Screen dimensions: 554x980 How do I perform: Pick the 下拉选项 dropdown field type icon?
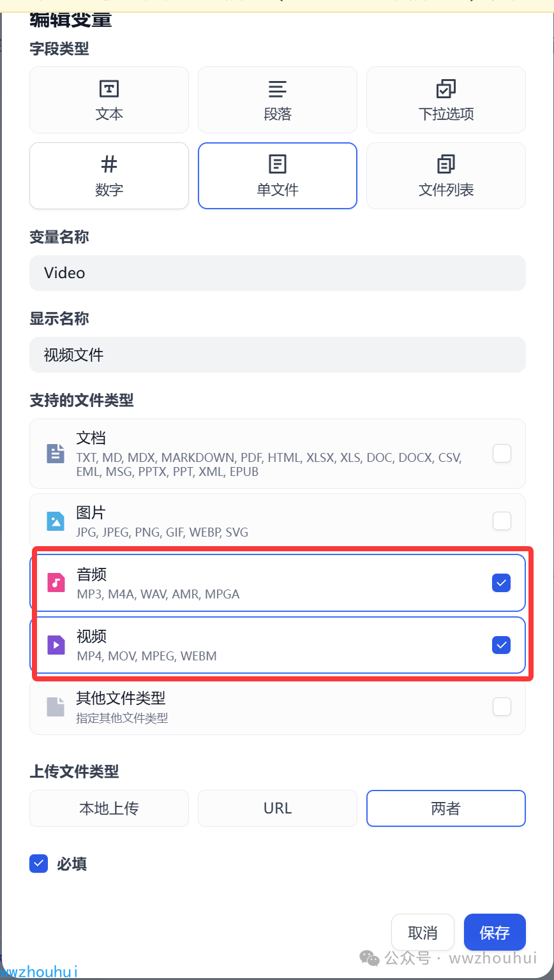(446, 89)
